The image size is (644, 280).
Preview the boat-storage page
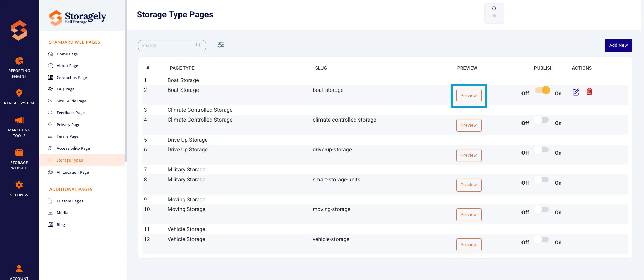click(x=469, y=96)
